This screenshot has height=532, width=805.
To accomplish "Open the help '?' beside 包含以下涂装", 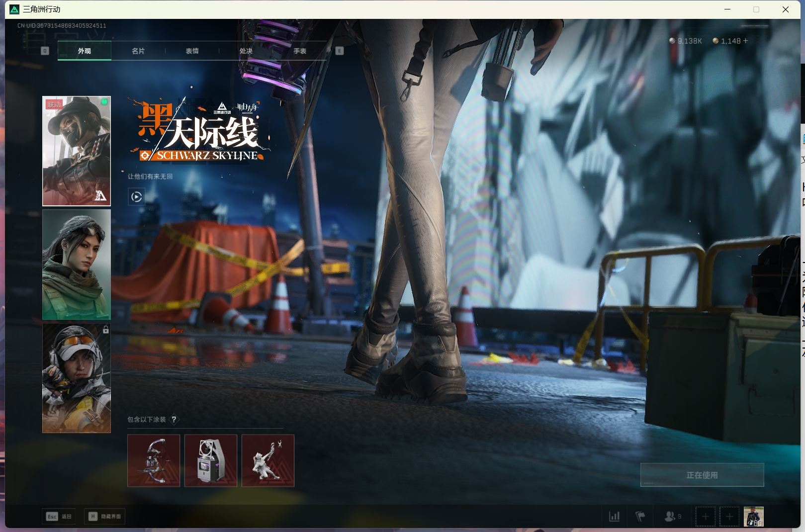I will coord(174,419).
